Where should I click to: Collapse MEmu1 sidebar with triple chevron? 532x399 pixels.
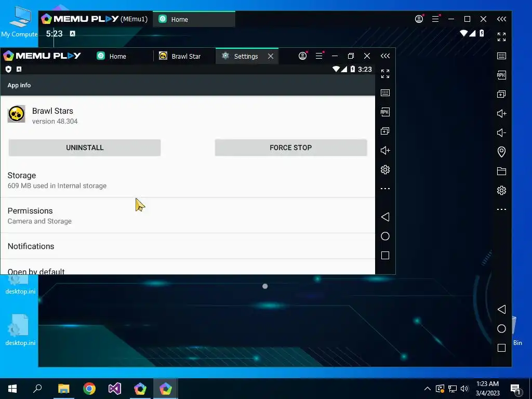tap(501, 19)
